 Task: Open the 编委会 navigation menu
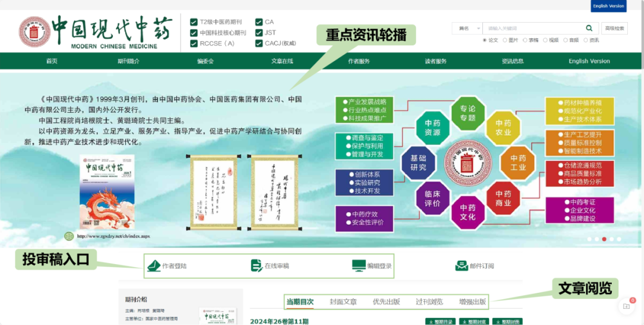205,61
